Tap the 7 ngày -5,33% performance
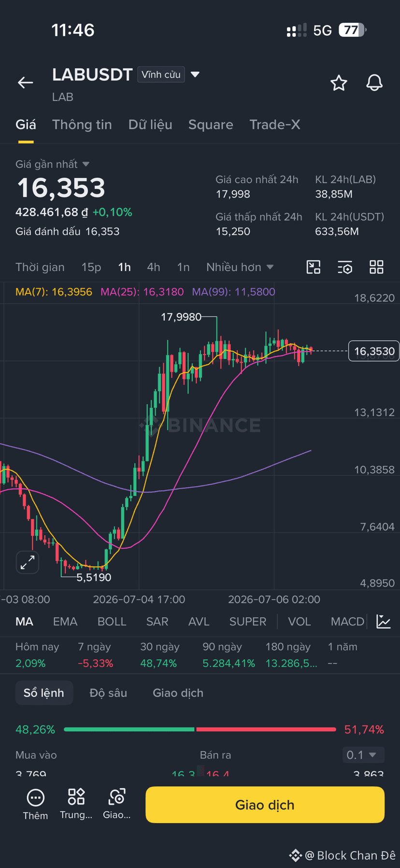400x868 pixels. click(x=96, y=655)
